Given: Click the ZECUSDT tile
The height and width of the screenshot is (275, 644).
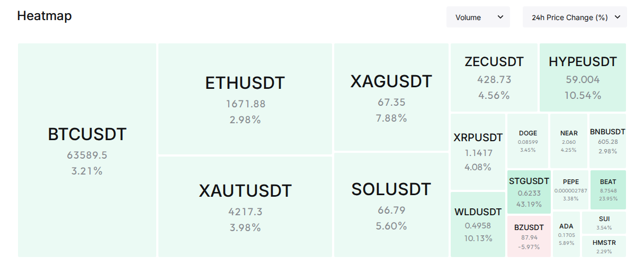Looking at the screenshot, I should [494, 77].
